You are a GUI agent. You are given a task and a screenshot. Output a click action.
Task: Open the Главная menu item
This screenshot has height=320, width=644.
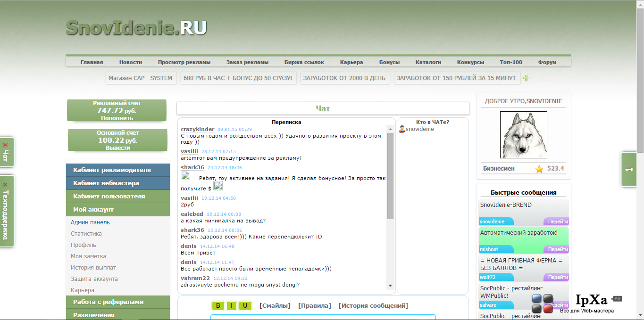[x=92, y=62]
